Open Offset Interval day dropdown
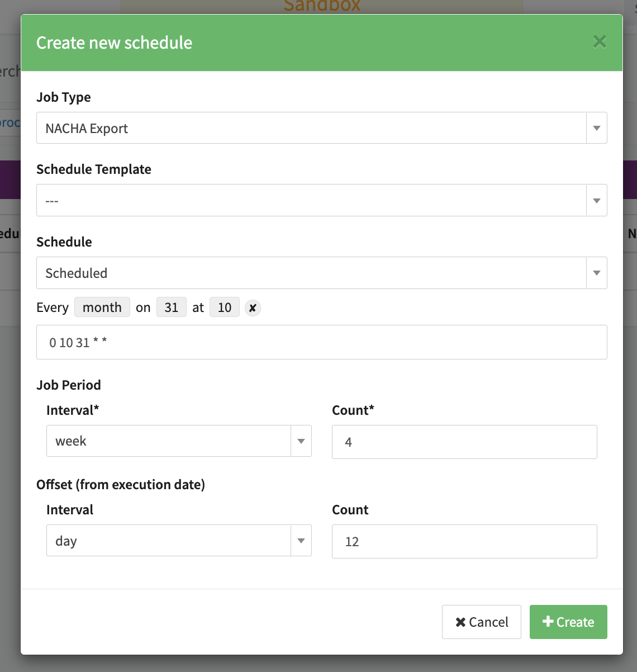Image resolution: width=637 pixels, height=672 pixels. tap(301, 541)
